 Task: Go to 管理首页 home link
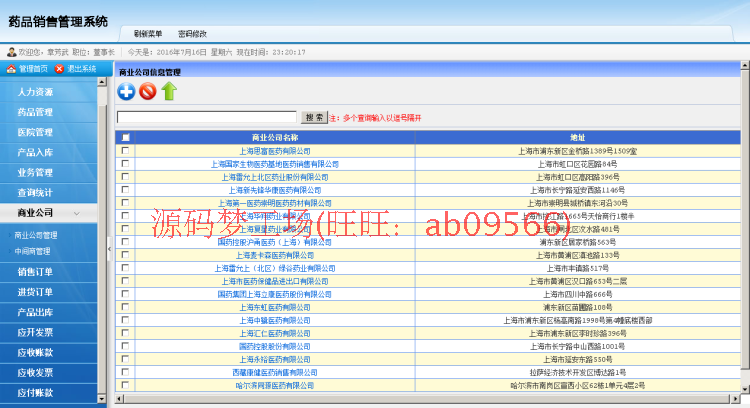coord(33,69)
